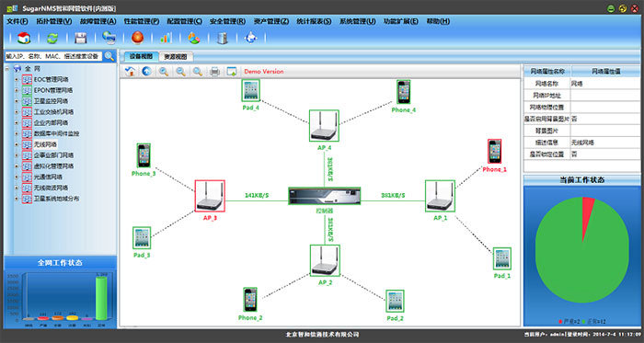Click the blue up arrow icon
Viewport: 644px width, 343px height.
pos(146,72)
